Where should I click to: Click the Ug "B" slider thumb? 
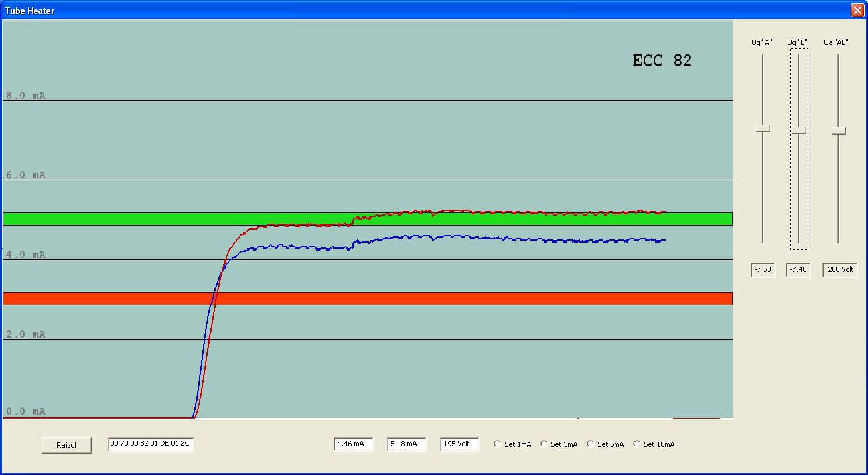[798, 130]
